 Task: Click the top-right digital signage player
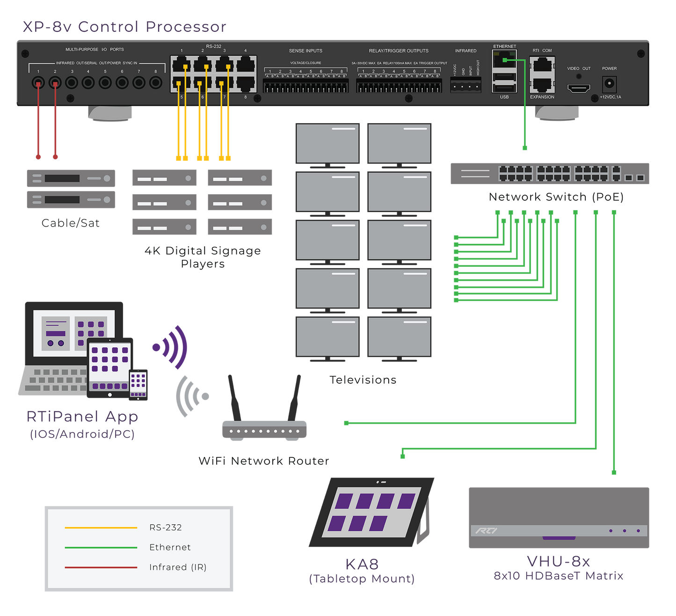click(x=240, y=178)
